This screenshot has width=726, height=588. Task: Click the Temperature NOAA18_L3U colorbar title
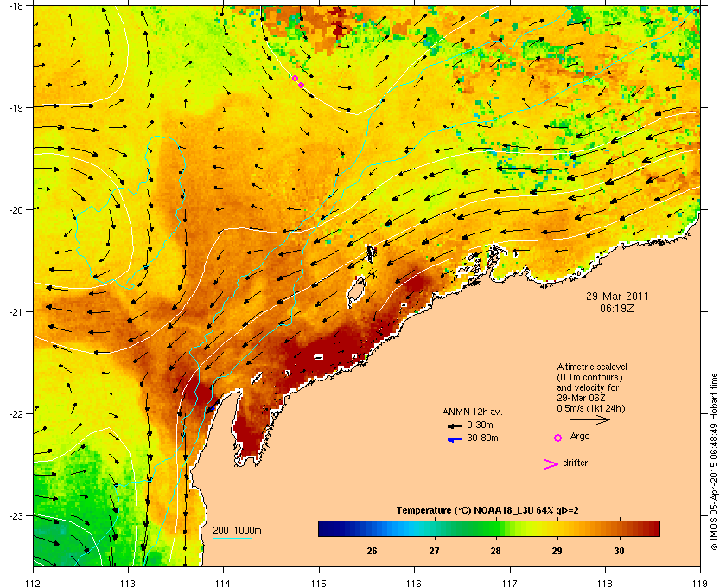(487, 511)
